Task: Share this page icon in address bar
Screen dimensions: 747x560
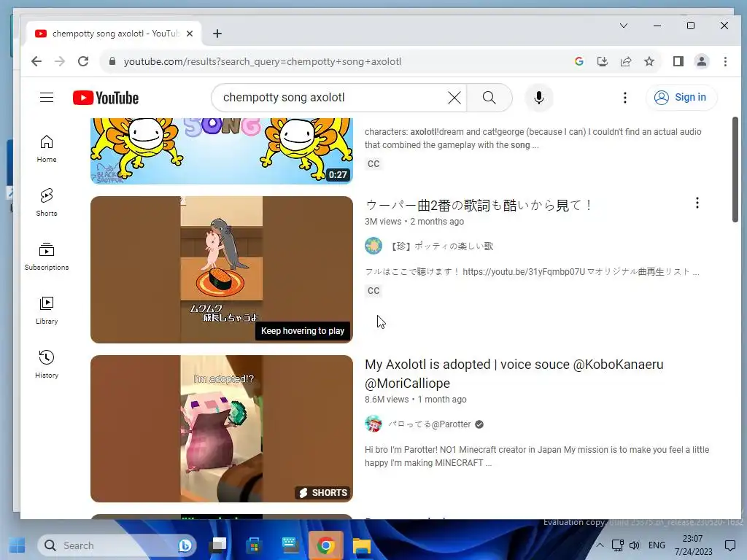Action: 625,61
